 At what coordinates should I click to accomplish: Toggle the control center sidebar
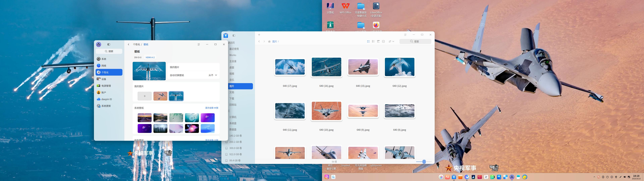coord(109,45)
